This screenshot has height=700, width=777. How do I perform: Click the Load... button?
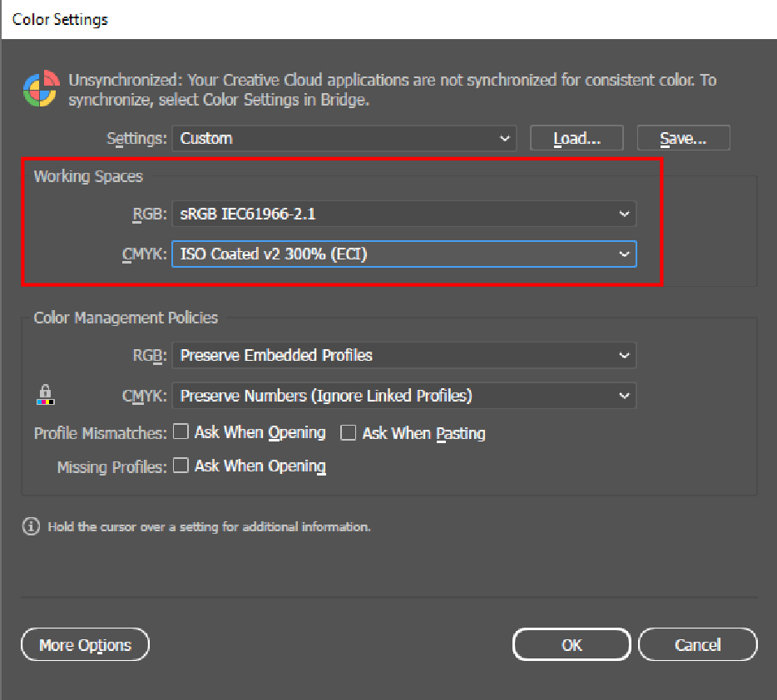[577, 138]
